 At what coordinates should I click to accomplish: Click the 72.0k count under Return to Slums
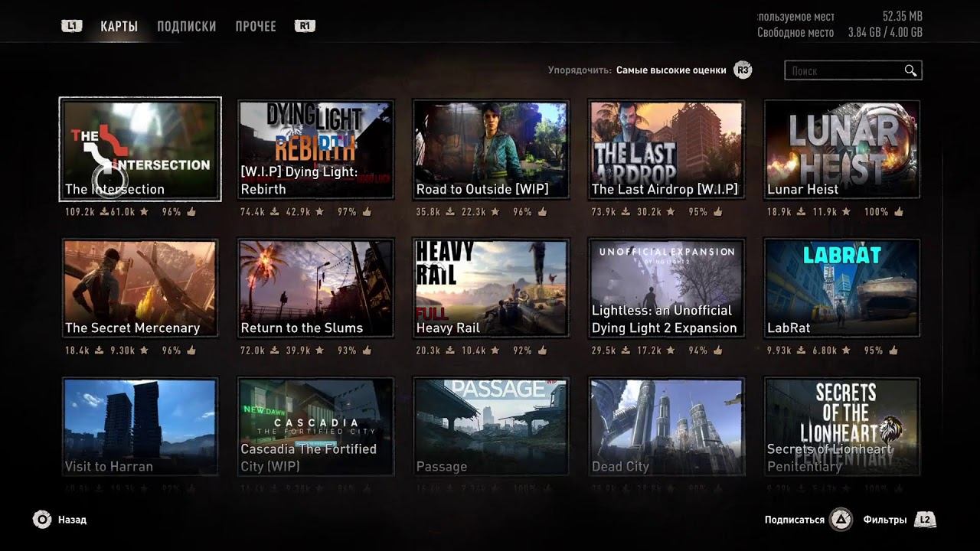tap(253, 350)
